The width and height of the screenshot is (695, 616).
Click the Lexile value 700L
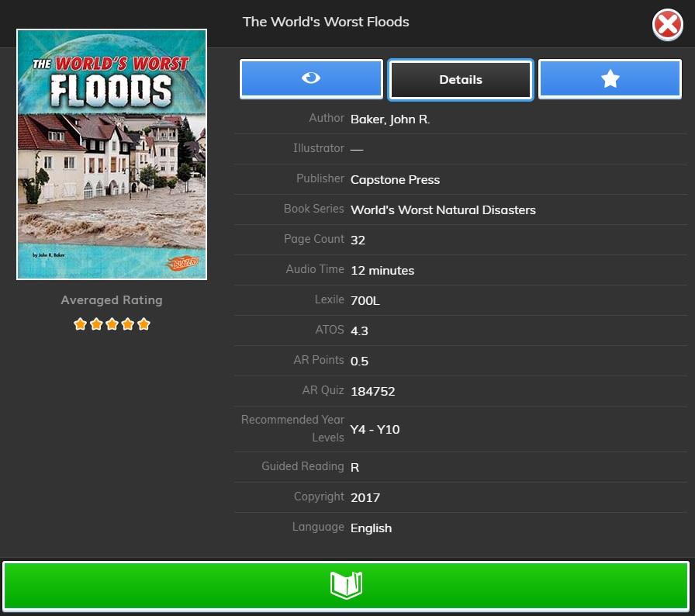pyautogui.click(x=365, y=301)
